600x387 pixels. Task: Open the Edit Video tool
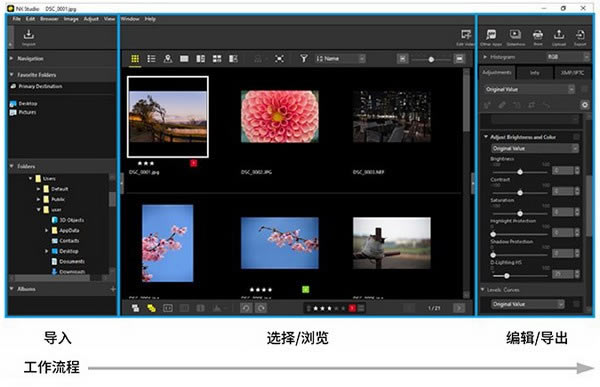(x=465, y=35)
